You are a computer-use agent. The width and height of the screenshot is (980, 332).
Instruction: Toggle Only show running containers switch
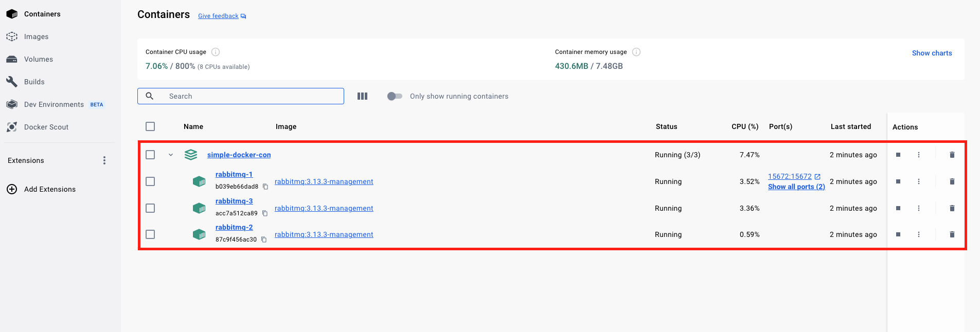395,96
